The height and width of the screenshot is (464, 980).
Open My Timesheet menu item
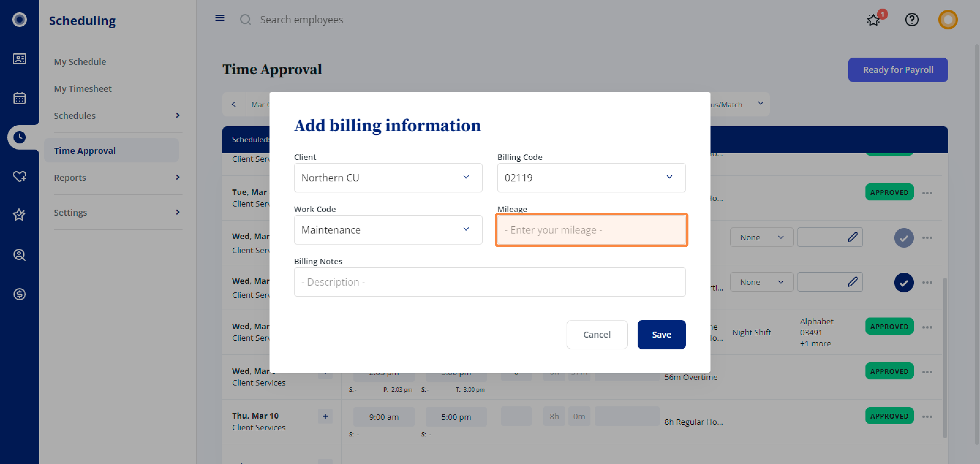(83, 89)
